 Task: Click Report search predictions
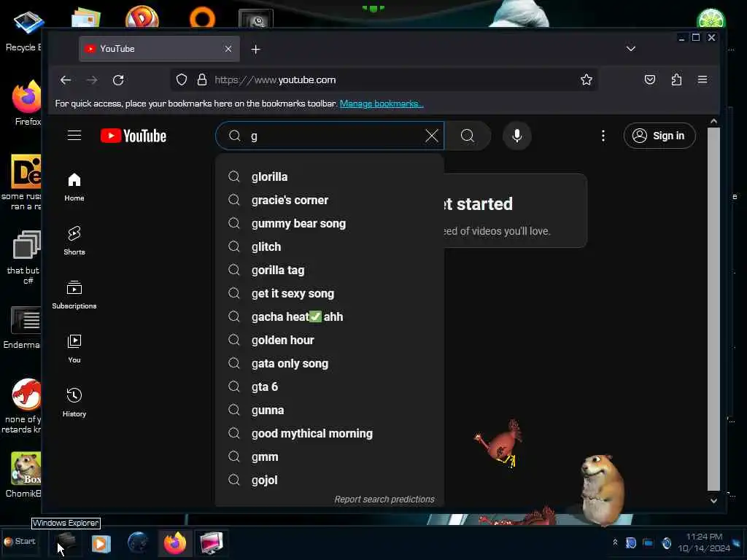point(384,499)
